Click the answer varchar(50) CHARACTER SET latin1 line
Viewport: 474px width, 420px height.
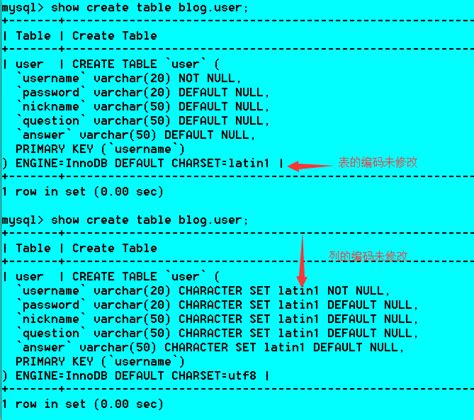[x=211, y=348]
